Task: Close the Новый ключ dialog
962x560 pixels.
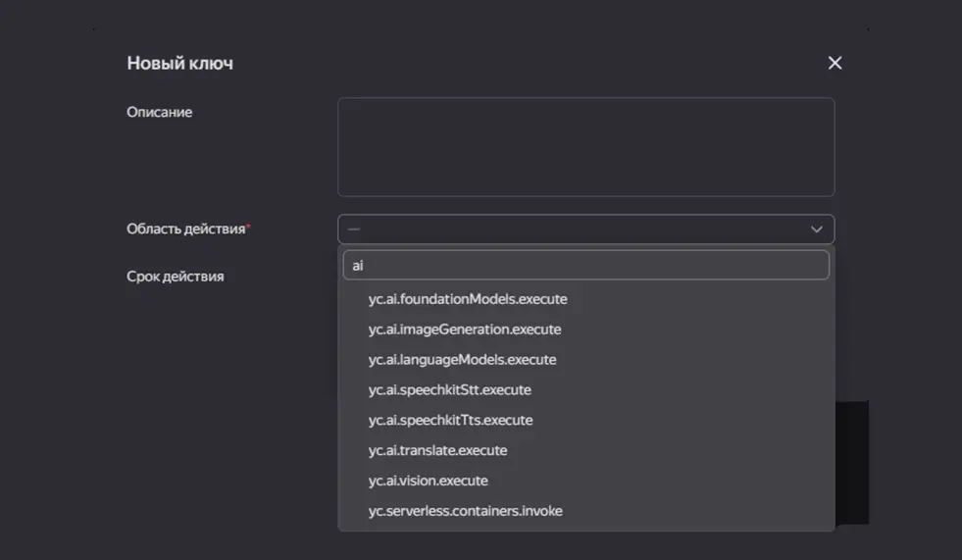Action: pos(835,63)
